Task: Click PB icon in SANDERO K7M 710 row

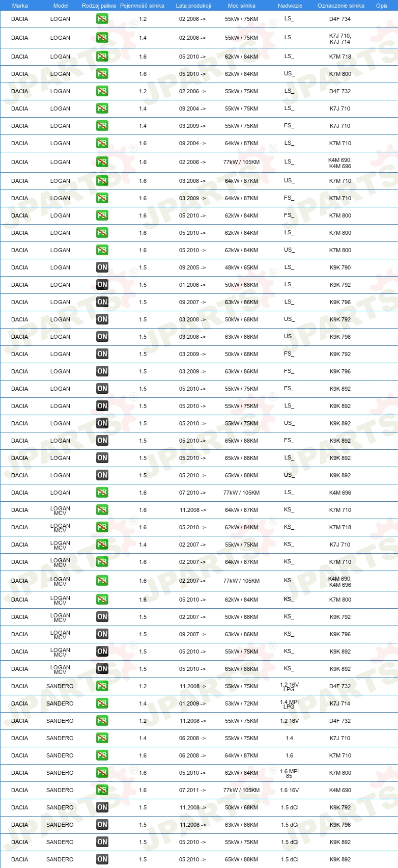Action: tap(102, 755)
